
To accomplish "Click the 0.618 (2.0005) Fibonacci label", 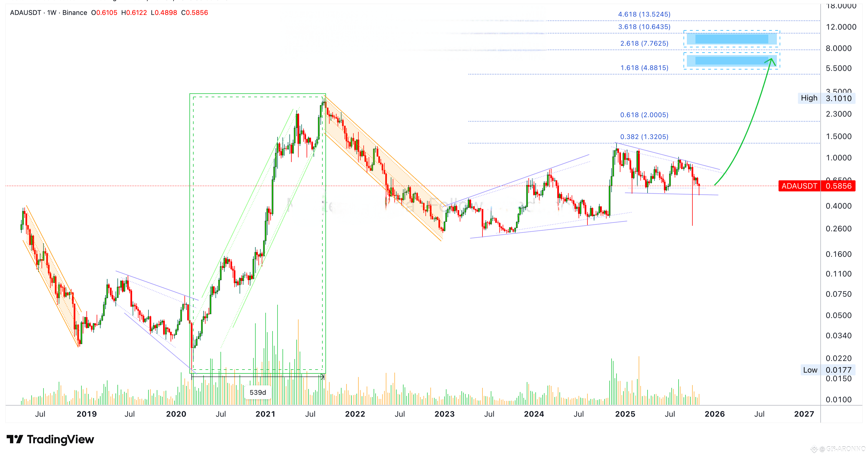I will point(644,115).
